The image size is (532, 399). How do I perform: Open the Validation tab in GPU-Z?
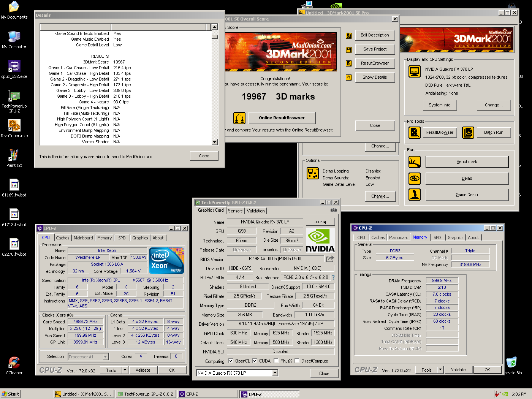pos(256,211)
